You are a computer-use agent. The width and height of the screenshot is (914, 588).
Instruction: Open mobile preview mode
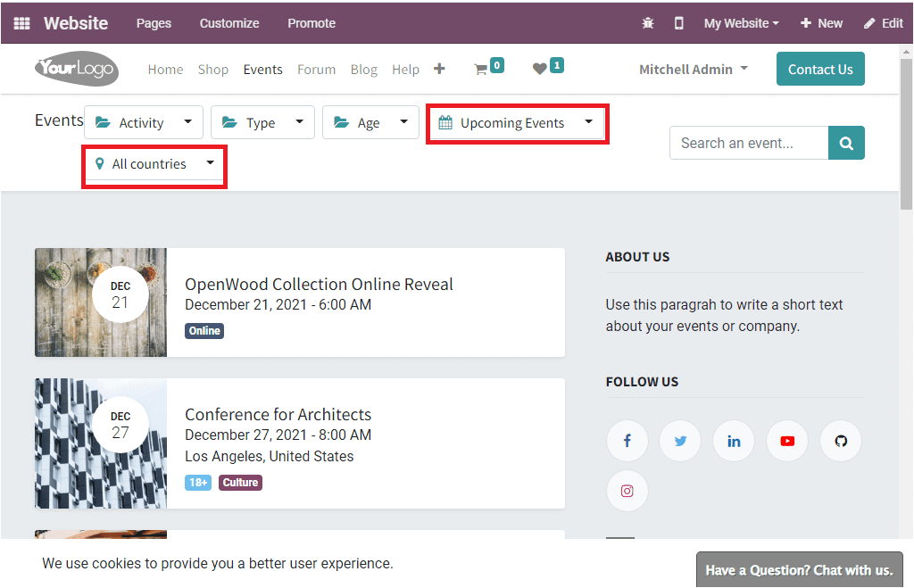[678, 22]
